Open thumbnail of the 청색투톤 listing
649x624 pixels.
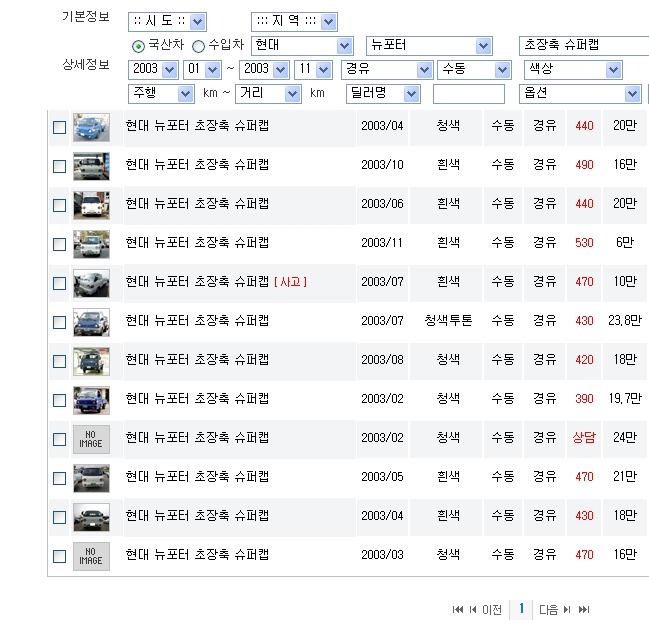point(91,322)
